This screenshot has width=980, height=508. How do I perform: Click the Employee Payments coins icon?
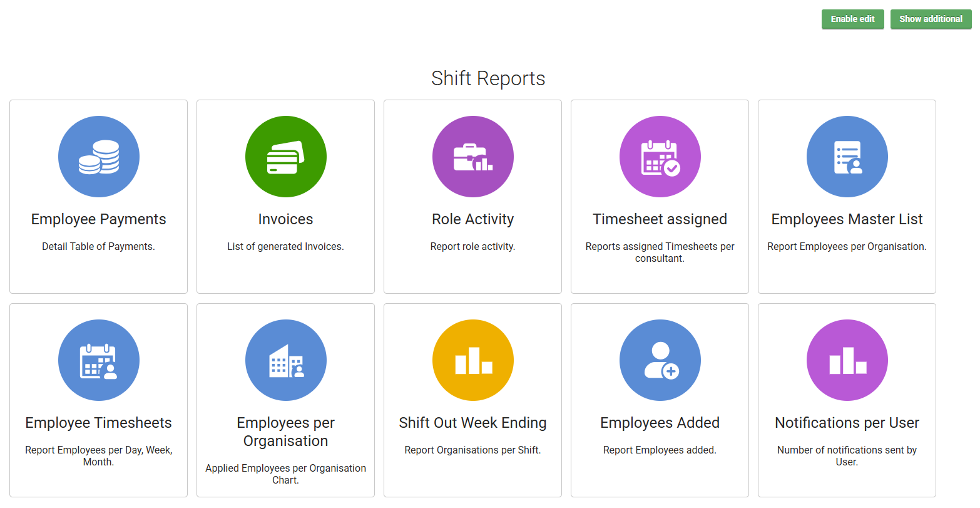click(x=98, y=157)
